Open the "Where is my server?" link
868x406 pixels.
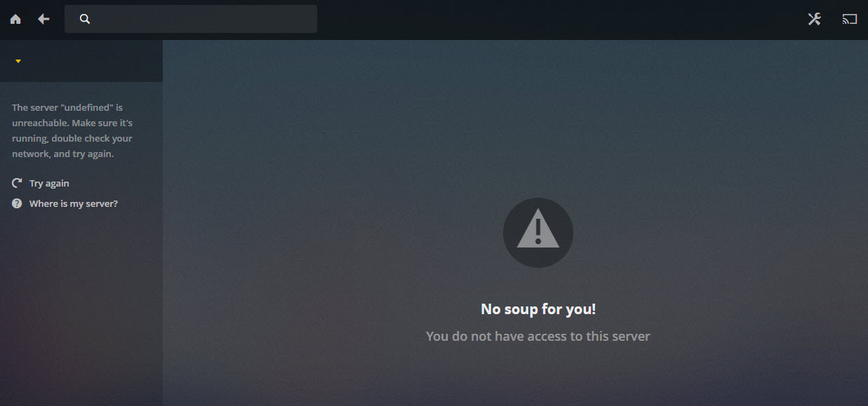(74, 203)
